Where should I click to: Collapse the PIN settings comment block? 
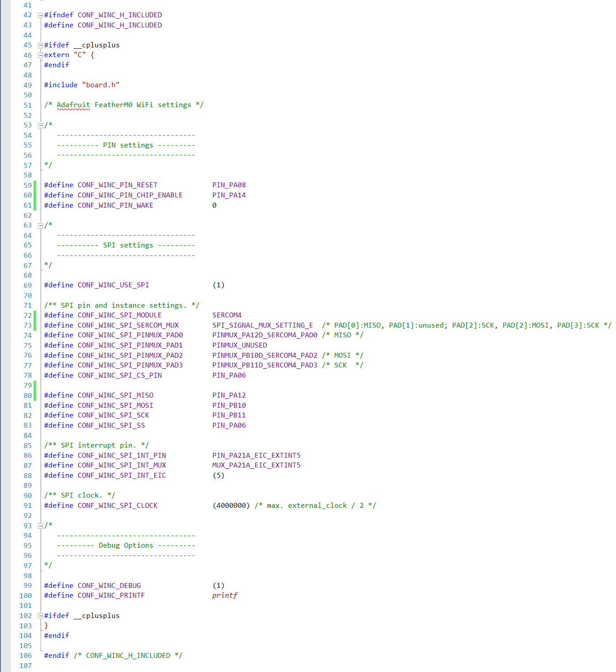(x=40, y=125)
